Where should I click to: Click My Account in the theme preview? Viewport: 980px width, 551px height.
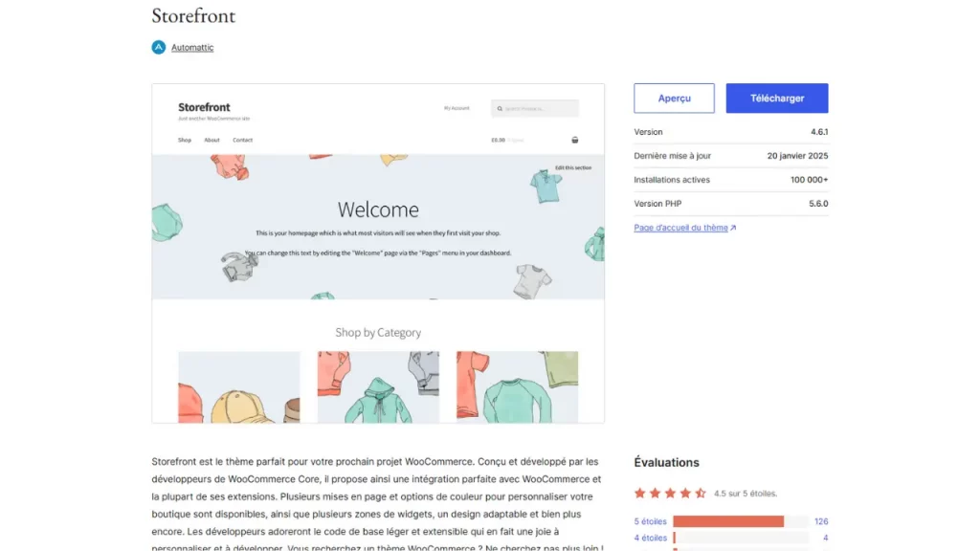point(457,108)
